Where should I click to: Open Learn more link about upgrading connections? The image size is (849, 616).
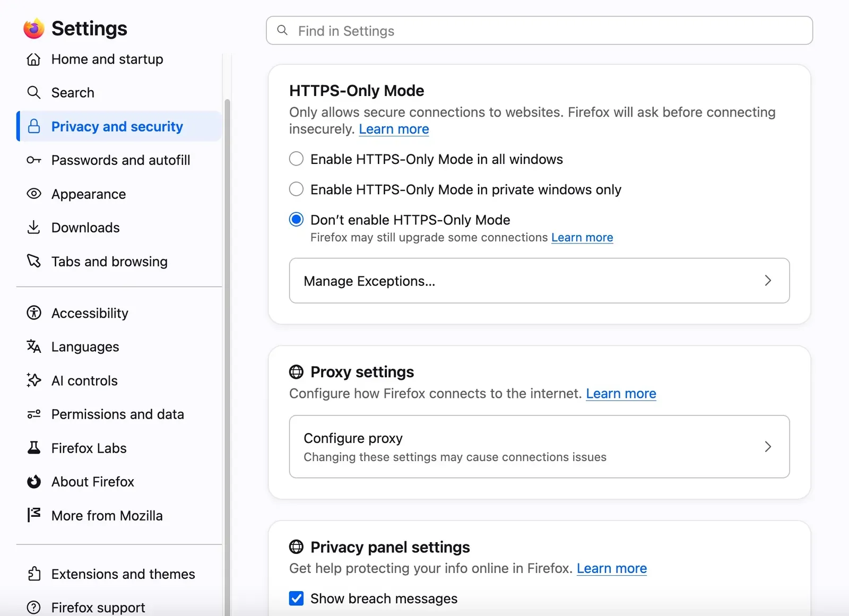[x=582, y=237]
